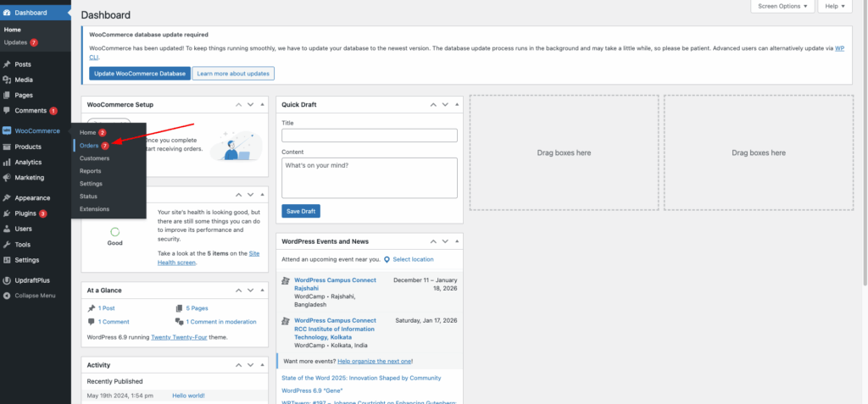
Task: Open WordPress Campus Connect Rajshahi event
Action: 335,285
